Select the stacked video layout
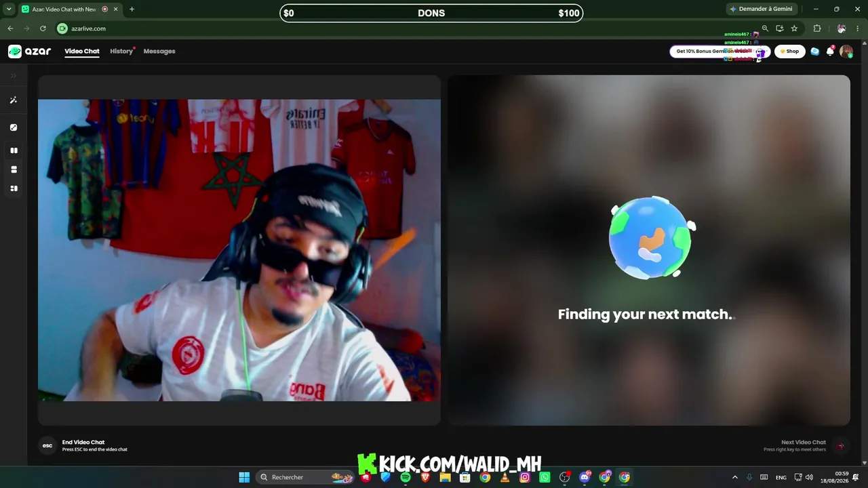Image resolution: width=868 pixels, height=488 pixels. (14, 169)
